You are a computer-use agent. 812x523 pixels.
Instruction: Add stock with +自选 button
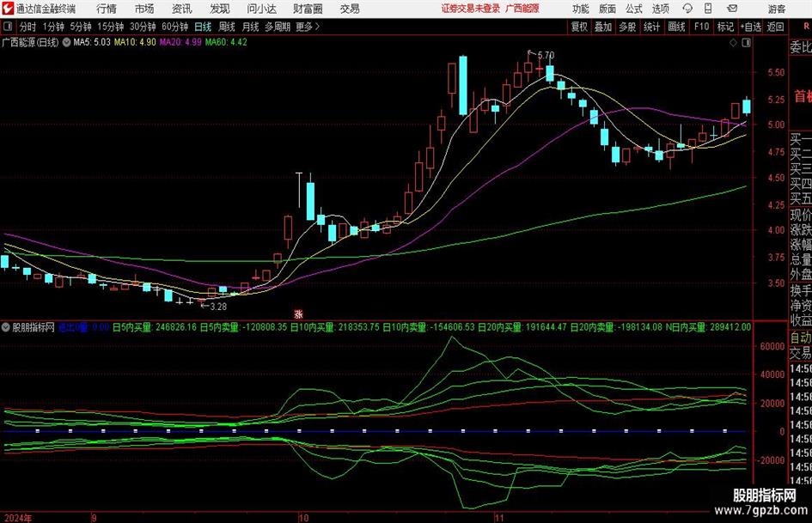click(751, 27)
